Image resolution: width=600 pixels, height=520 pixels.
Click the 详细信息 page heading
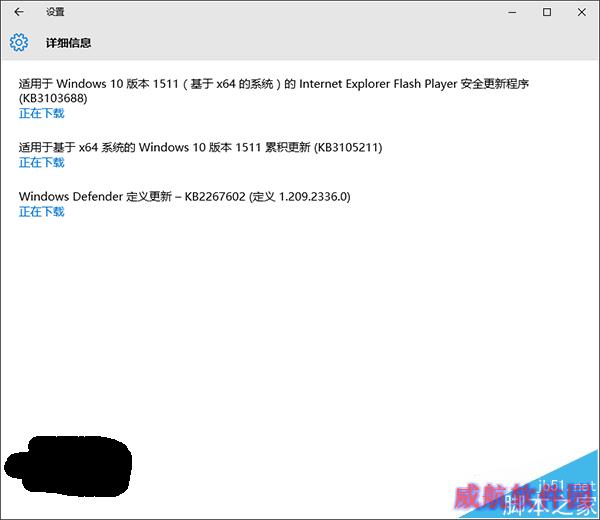68,42
